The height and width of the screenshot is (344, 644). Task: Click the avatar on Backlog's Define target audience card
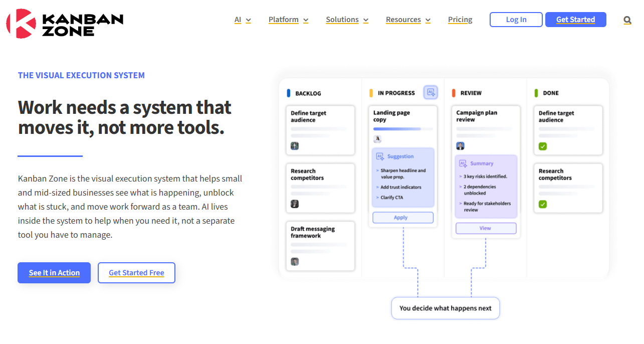(295, 146)
